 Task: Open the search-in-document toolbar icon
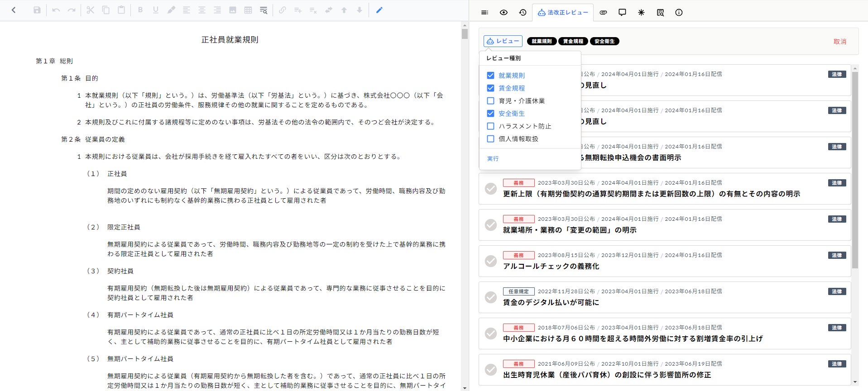point(264,10)
